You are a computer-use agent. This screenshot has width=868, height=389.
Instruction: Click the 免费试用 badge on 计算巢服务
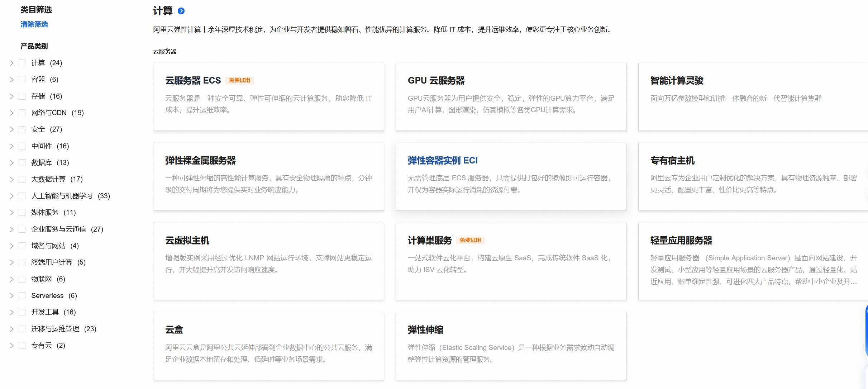tap(470, 240)
